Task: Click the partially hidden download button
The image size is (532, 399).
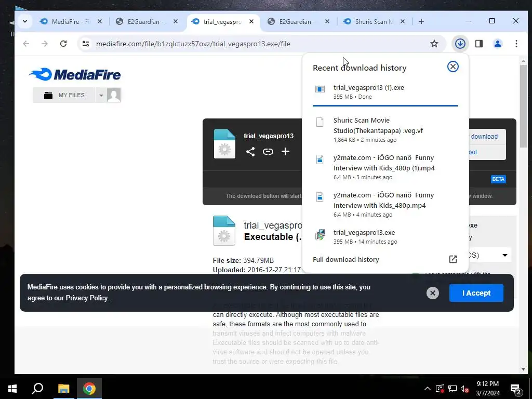Action: tap(487, 137)
